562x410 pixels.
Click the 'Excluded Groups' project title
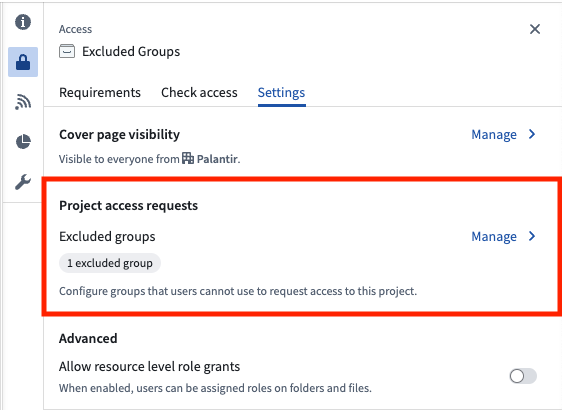[x=131, y=52]
